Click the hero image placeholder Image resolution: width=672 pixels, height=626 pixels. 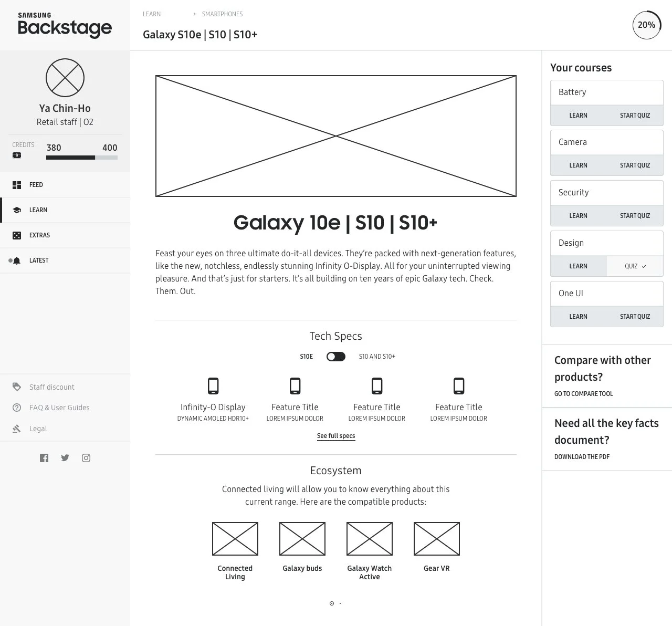point(336,136)
